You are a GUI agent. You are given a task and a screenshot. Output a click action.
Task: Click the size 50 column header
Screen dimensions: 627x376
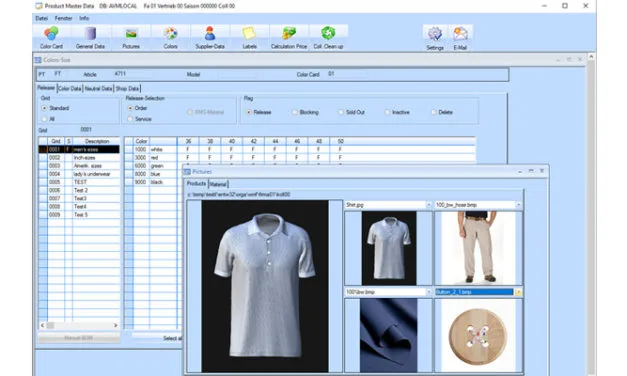click(x=340, y=141)
